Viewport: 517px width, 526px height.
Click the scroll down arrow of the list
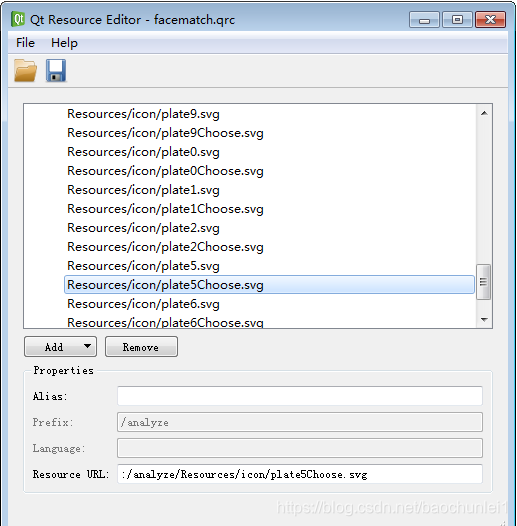[x=484, y=319]
